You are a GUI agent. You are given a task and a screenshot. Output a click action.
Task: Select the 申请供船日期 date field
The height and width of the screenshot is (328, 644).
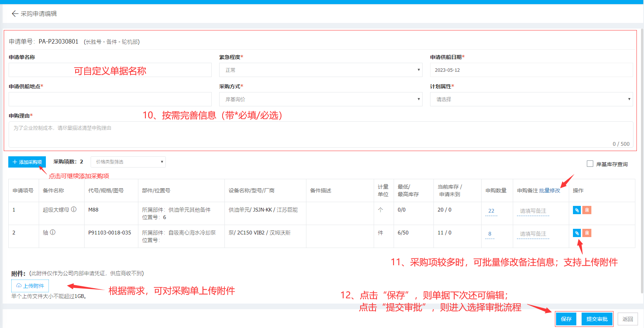532,70
